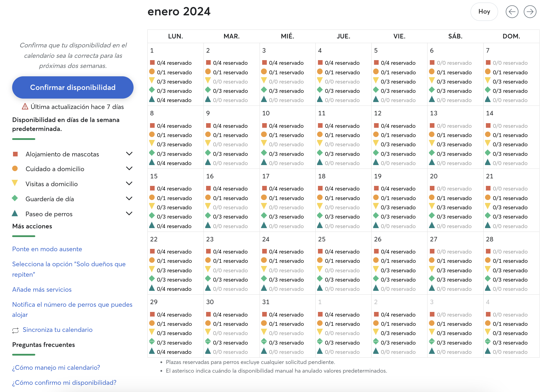
Task: Expand the Alojamiento de mascotas section
Action: [x=129, y=154]
